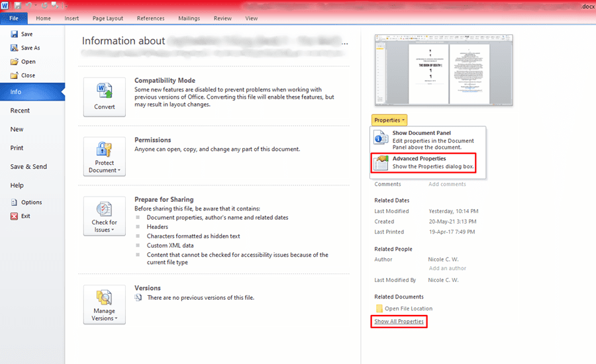The image size is (596, 364).
Task: Switch to the Page Layout tab
Action: click(108, 19)
